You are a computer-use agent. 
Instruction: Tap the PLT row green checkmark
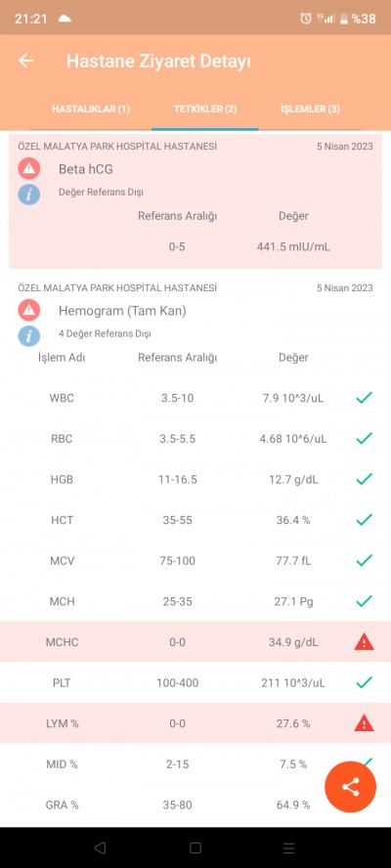click(x=364, y=682)
